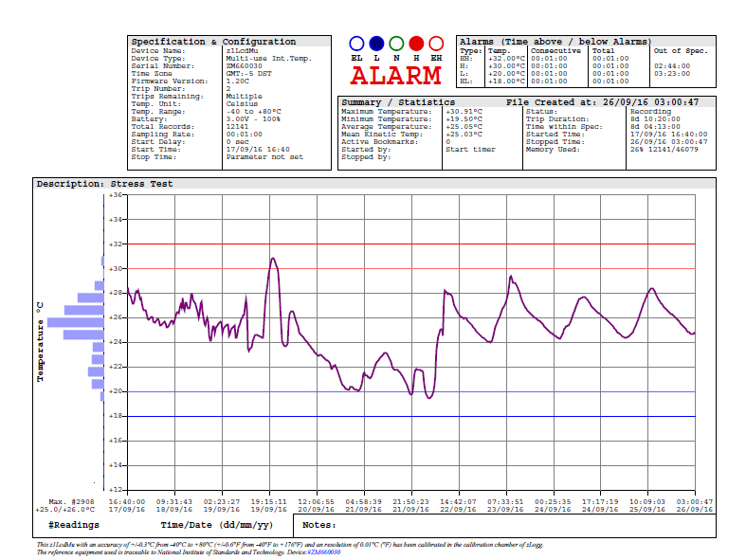The image size is (746, 560).
Task: Click the 16:40:00 17/09/16 start time axis label
Action: coord(127,505)
